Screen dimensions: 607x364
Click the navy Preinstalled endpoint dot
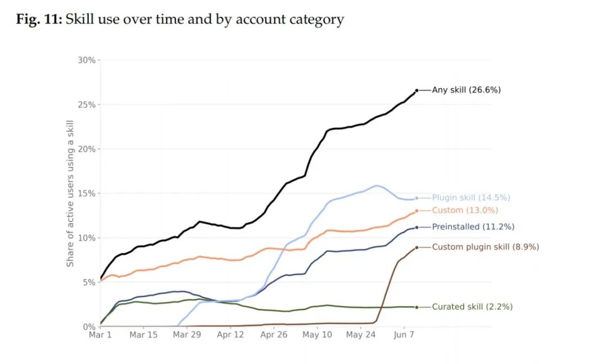(x=417, y=228)
